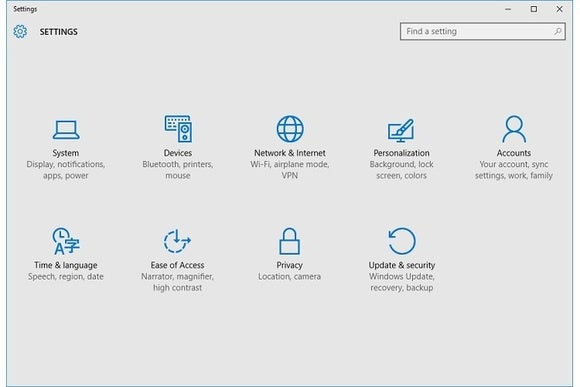Image resolution: width=580 pixels, height=387 pixels.
Task: Click 'Bluetooth, printers, mouse' description
Action: click(178, 170)
